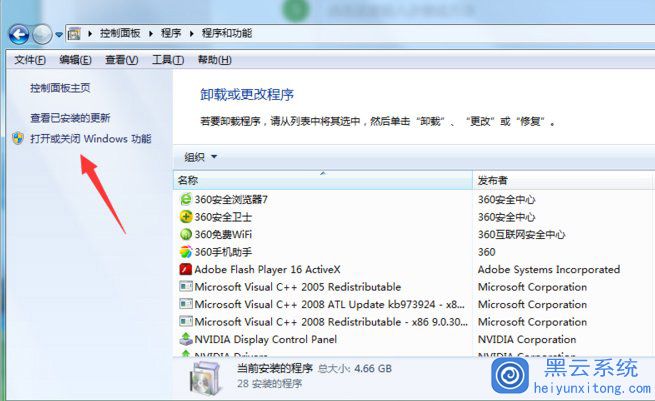The height and width of the screenshot is (401, 655).
Task: Click publisher Adobe Systems Incorporated cell
Action: 549,270
